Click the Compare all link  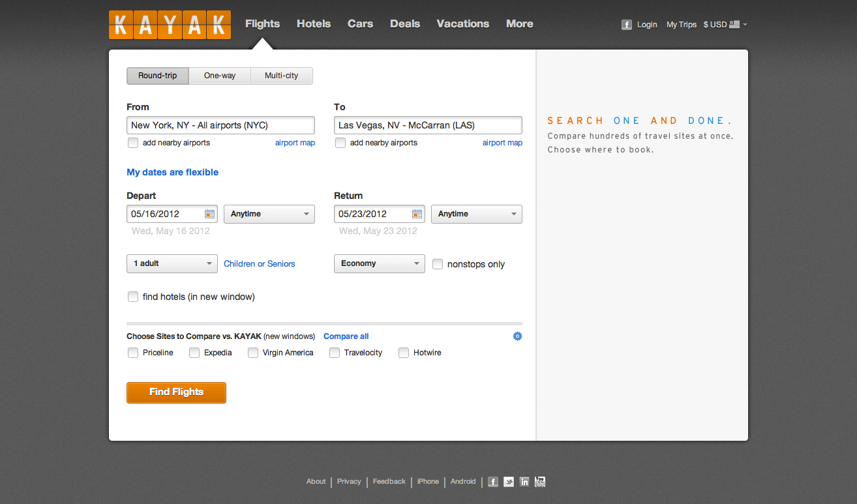(346, 336)
